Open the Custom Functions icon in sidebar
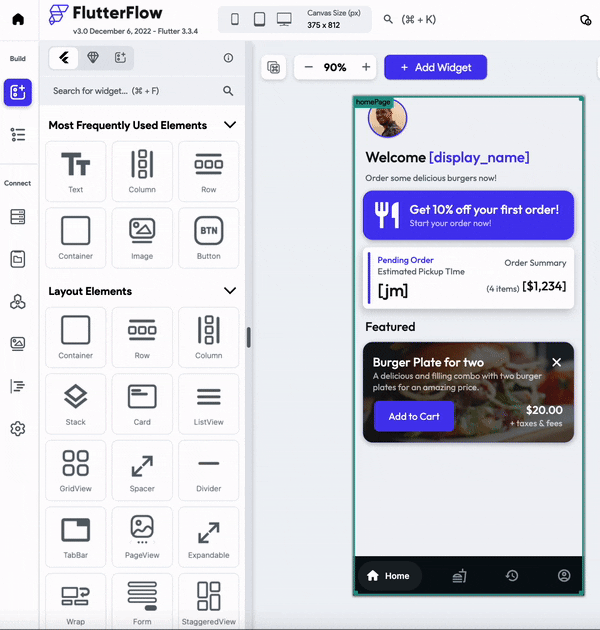The image size is (600, 630). (18, 386)
